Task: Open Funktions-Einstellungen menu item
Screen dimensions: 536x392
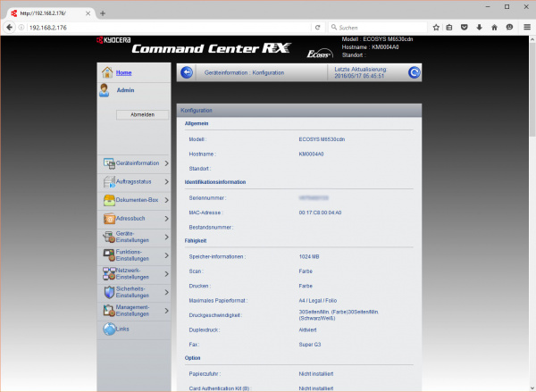Action: coord(136,255)
